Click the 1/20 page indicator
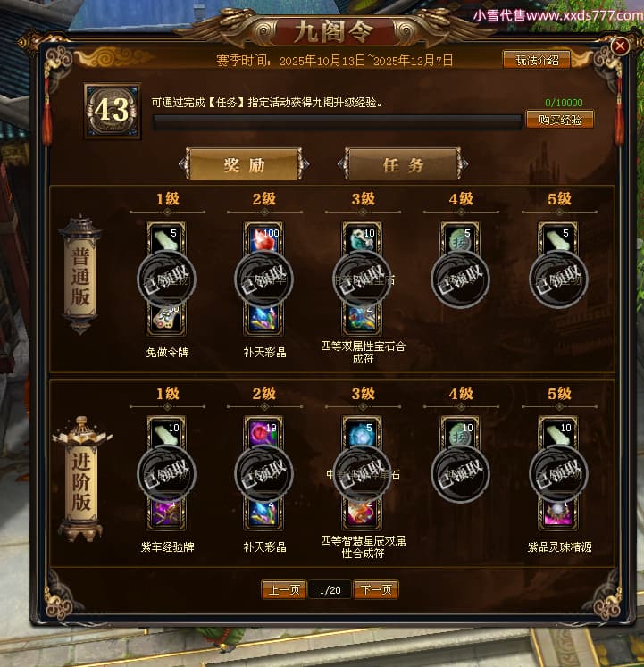The width and height of the screenshot is (644, 667). [330, 590]
